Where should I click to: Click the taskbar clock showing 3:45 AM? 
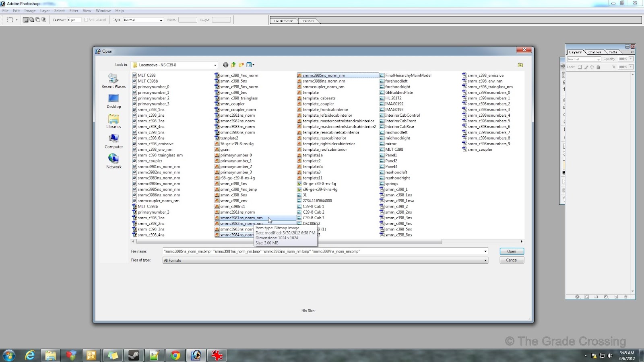[x=627, y=356]
